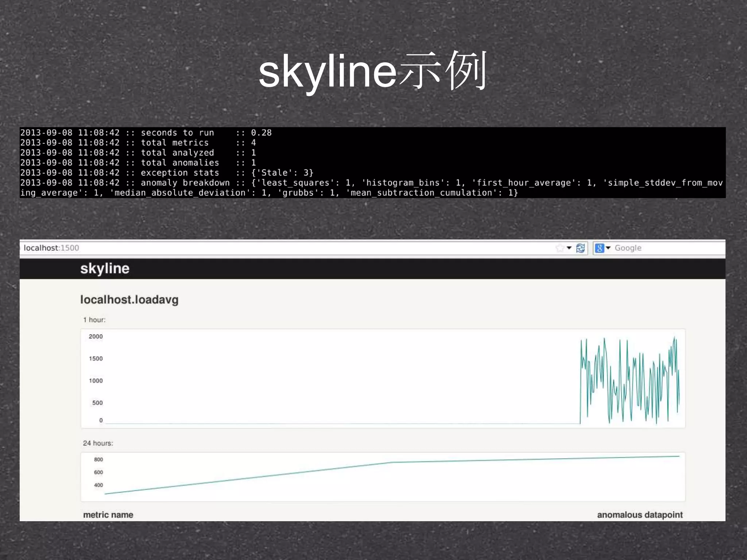The height and width of the screenshot is (560, 747).
Task: Click the 'metric name' column header
Action: pos(108,515)
